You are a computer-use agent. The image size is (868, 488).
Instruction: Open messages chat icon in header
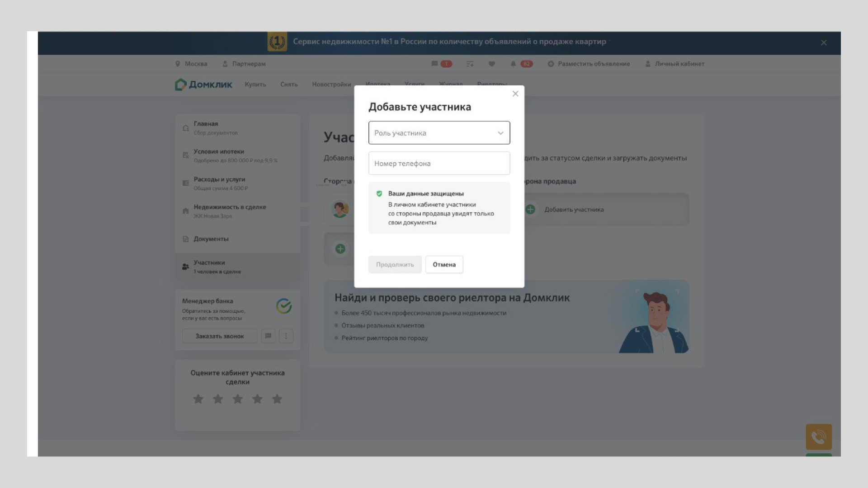[434, 64]
